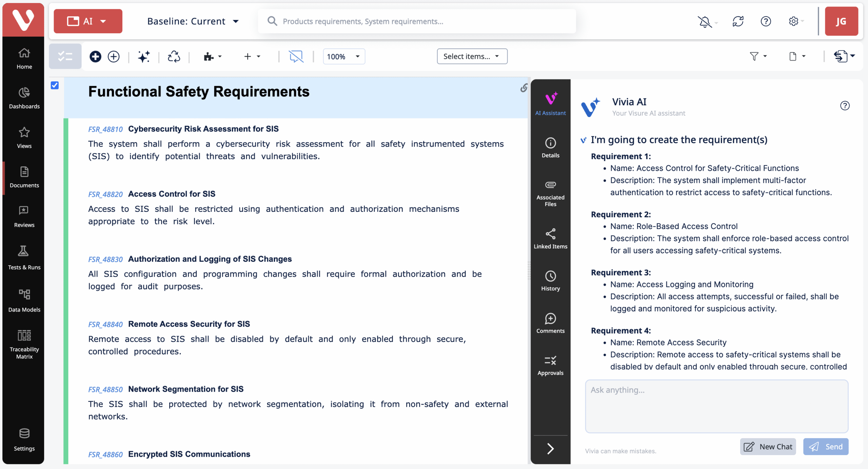This screenshot has width=868, height=469.
Task: Open the Baseline: Current dropdown
Action: (193, 21)
